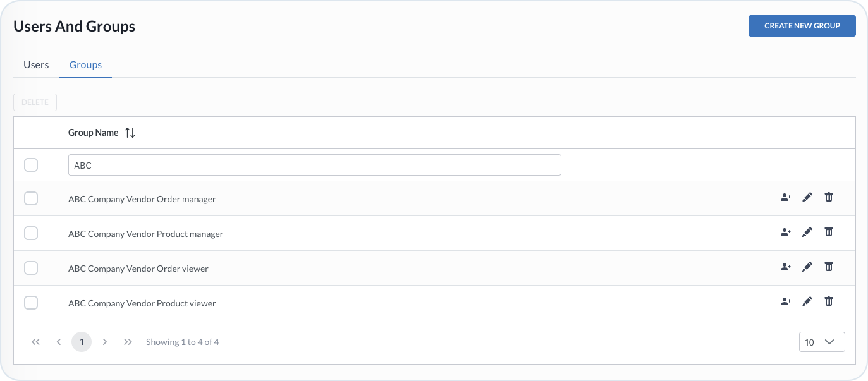
Task: Jump to the last page
Action: [x=128, y=342]
